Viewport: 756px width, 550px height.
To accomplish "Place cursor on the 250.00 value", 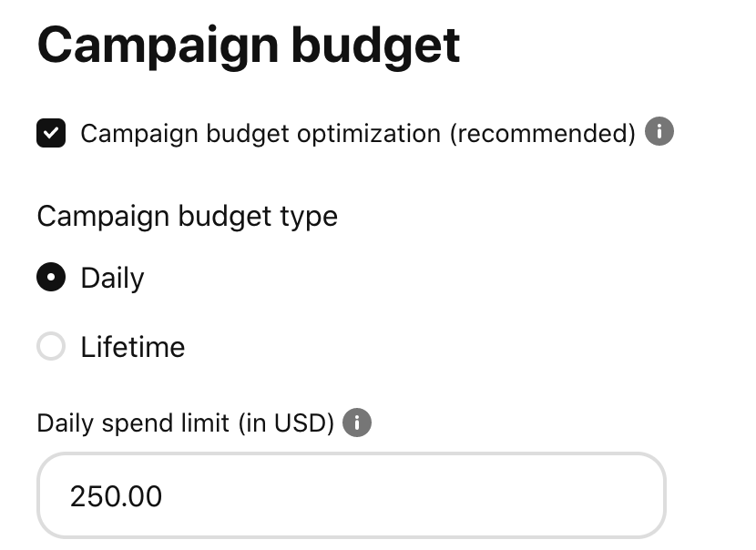I will click(116, 496).
